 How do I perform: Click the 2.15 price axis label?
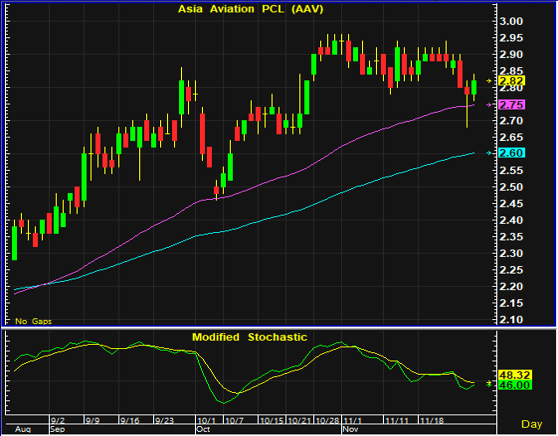(x=511, y=303)
